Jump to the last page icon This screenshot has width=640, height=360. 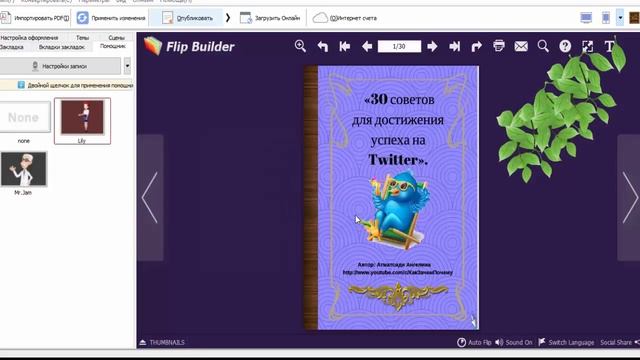[454, 46]
